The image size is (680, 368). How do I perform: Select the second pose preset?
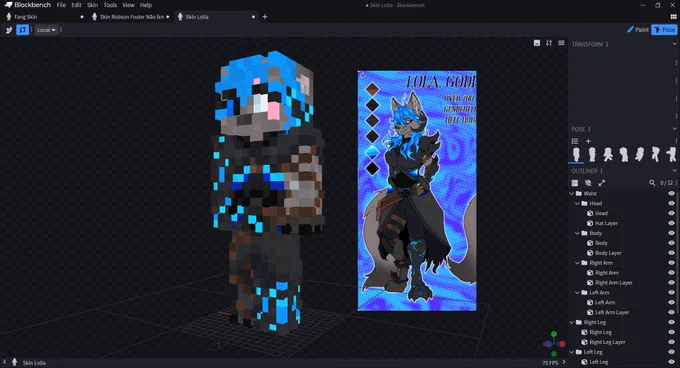click(592, 154)
